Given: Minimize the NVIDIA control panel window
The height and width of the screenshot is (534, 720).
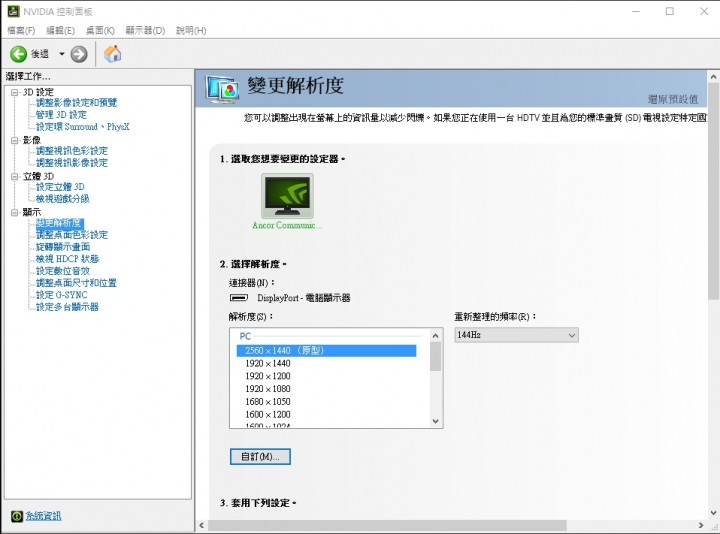Looking at the screenshot, I should coord(636,11).
